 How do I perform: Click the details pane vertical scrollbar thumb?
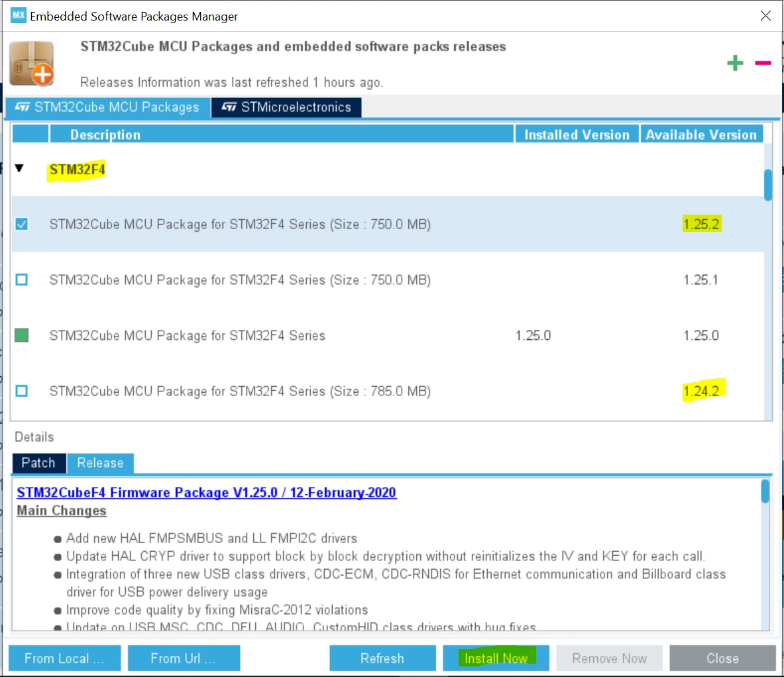[x=765, y=491]
